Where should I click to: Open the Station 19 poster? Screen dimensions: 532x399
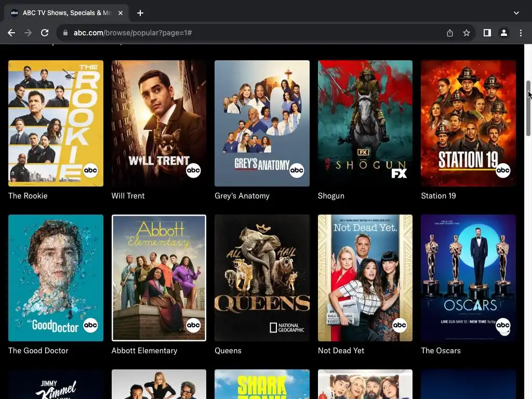(468, 124)
